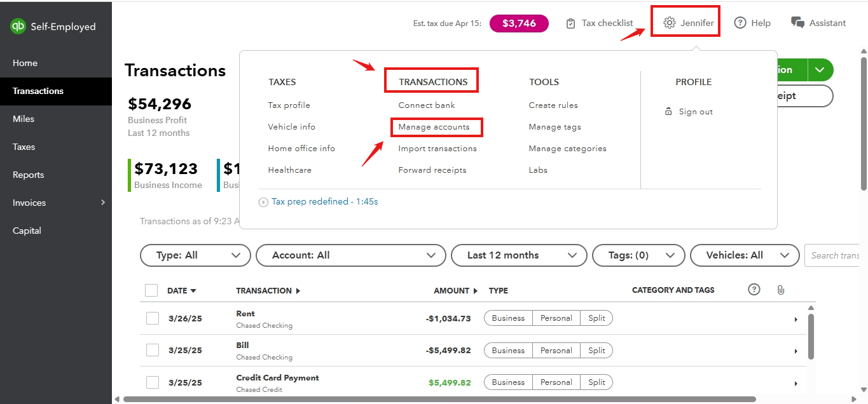Open Healthcare settings
Image resolution: width=868 pixels, height=404 pixels.
[x=290, y=170]
